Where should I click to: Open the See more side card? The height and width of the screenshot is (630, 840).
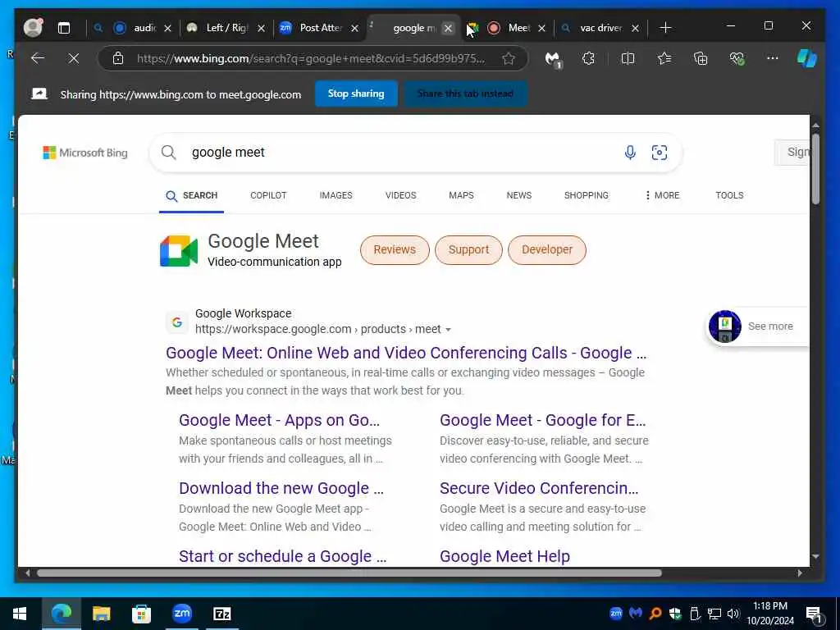tap(757, 326)
